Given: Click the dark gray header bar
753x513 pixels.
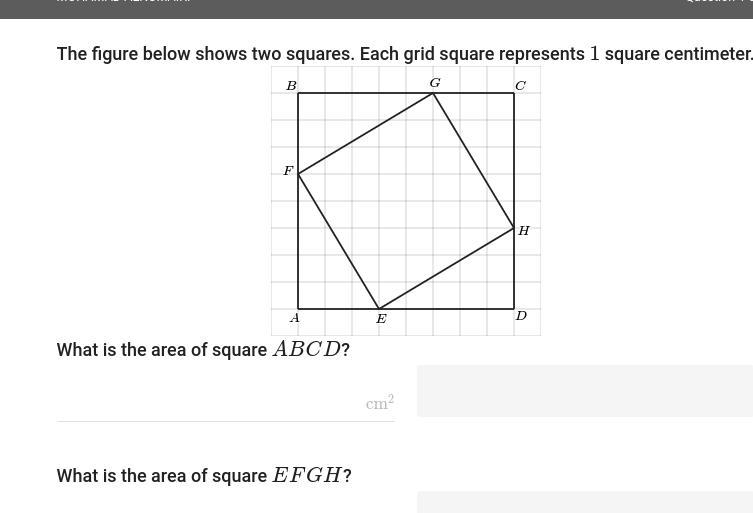Looking at the screenshot, I should (x=376, y=9).
